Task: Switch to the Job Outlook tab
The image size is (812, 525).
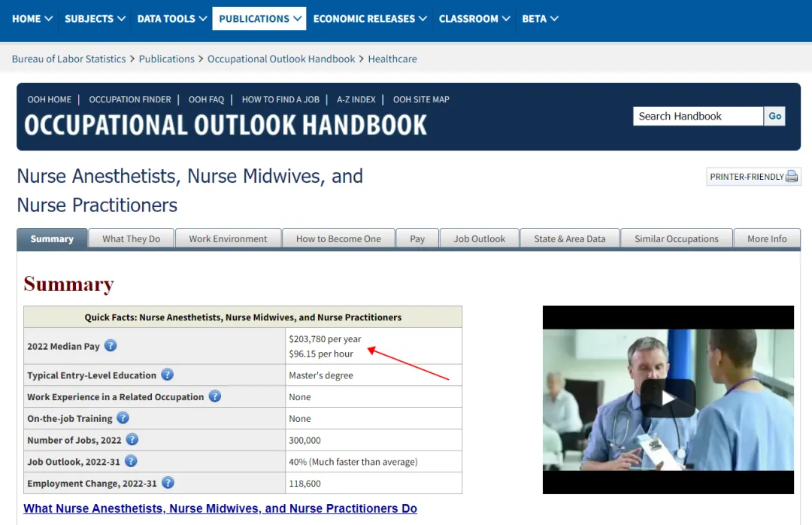Action: click(x=480, y=239)
